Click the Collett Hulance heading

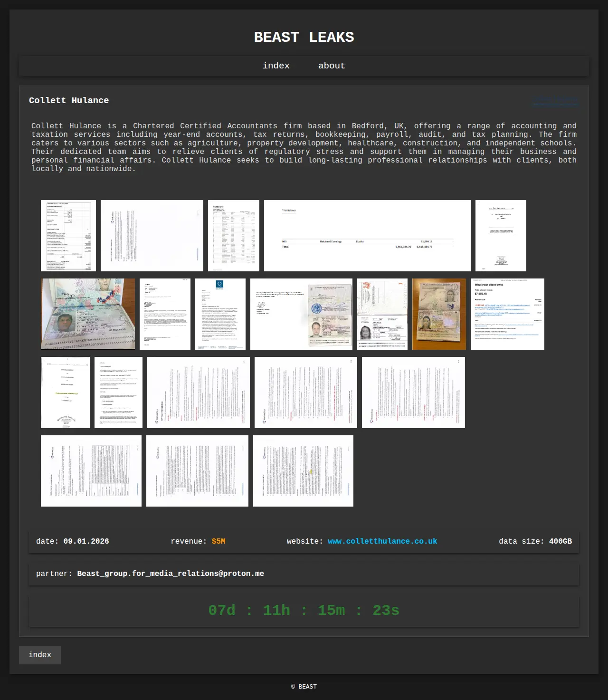pyautogui.click(x=69, y=100)
